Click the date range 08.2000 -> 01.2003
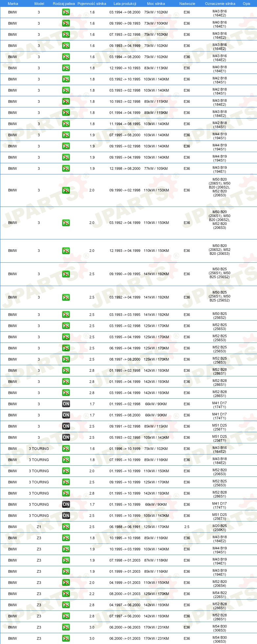Image resolution: width=257 pixels, height=644 pixels. pos(125,594)
